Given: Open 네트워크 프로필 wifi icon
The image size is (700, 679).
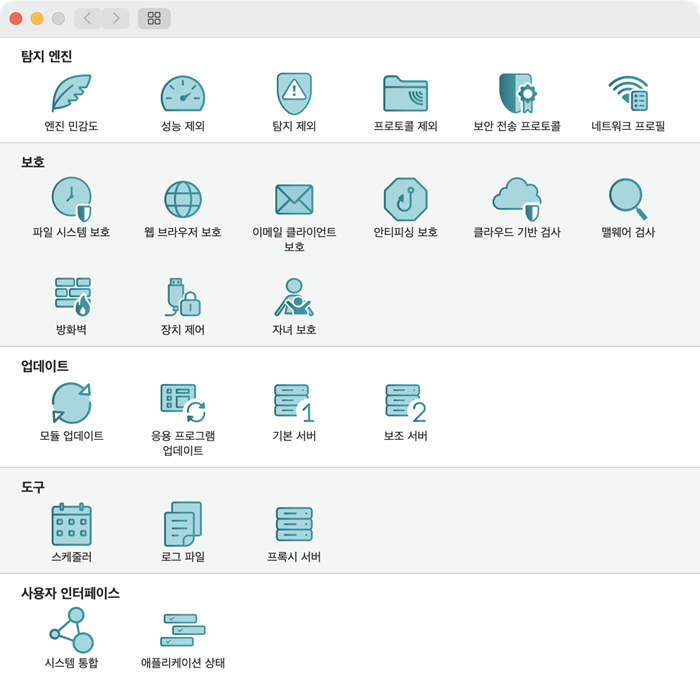Looking at the screenshot, I should (x=629, y=93).
